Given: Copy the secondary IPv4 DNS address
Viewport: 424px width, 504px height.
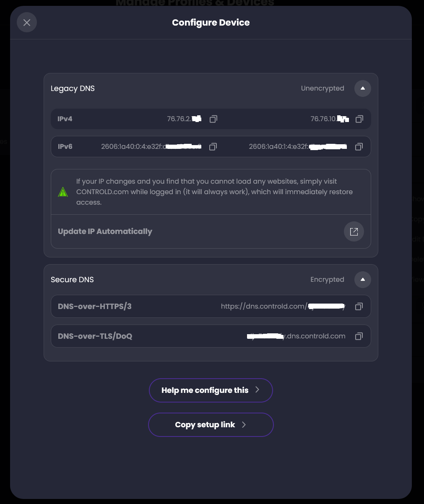Looking at the screenshot, I should pos(359,119).
